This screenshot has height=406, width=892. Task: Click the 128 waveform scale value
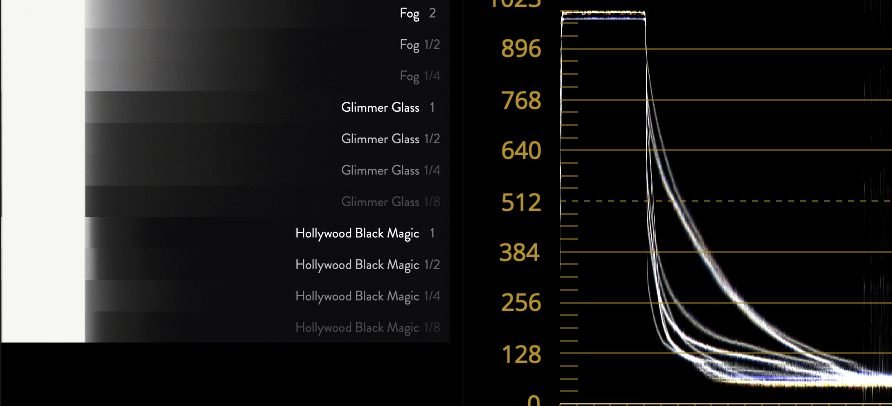[521, 355]
